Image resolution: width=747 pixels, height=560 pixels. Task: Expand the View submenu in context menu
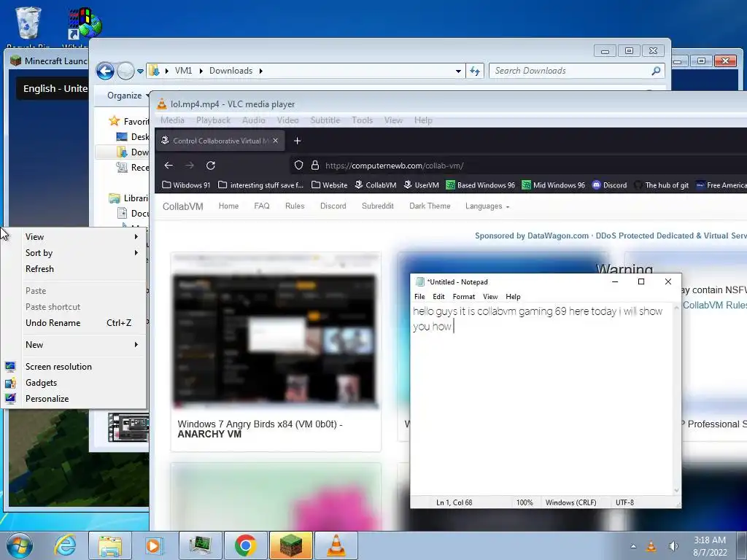pos(74,237)
